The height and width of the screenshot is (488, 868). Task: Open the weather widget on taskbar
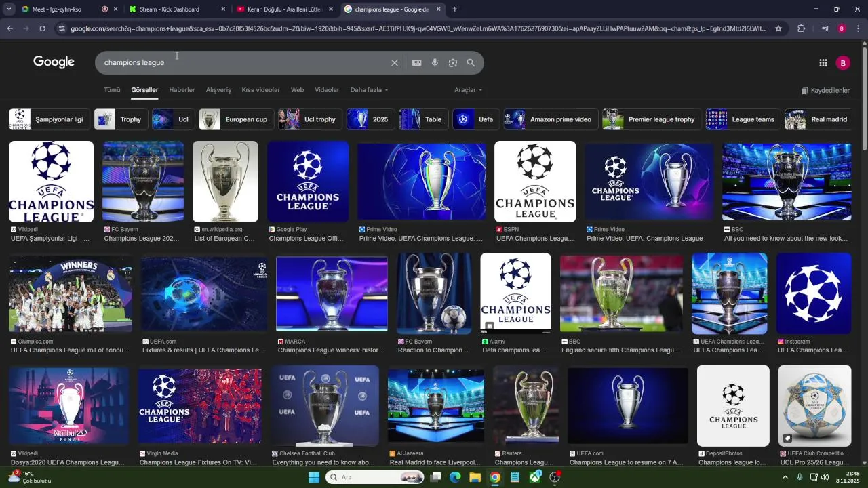coord(29,477)
